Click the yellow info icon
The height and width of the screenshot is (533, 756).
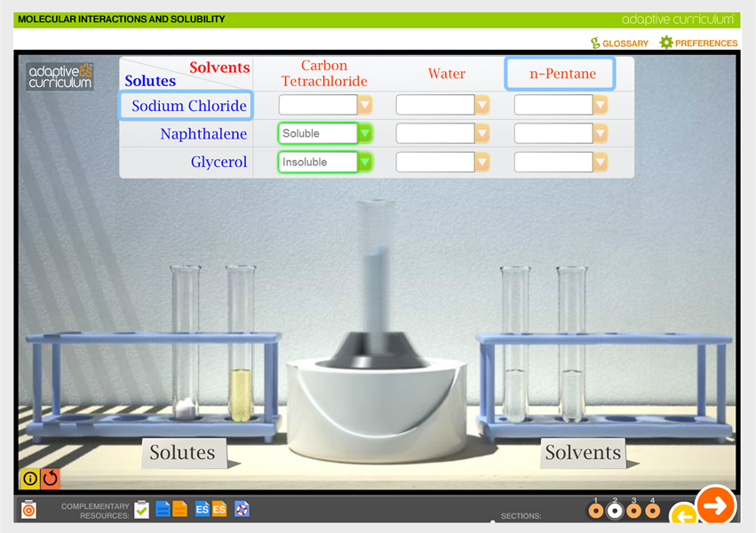(30, 479)
